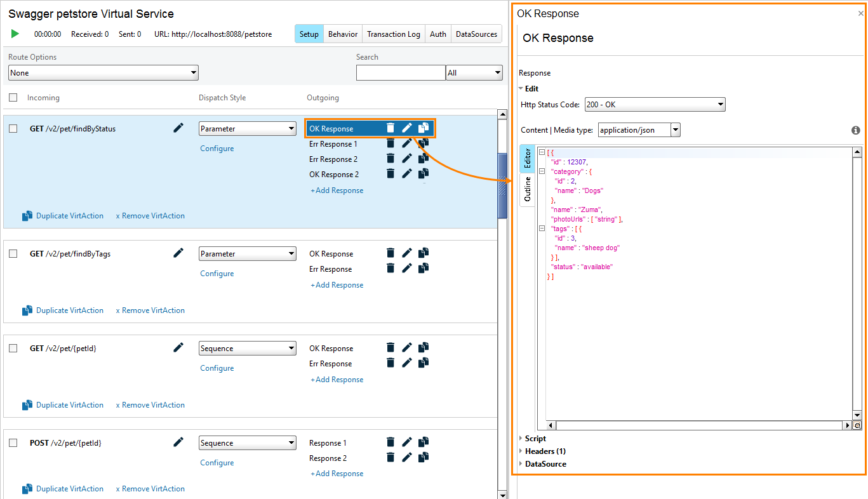The height and width of the screenshot is (499, 868).
Task: Delete Response 1 under POST /v2/pet/{petId}
Action: [x=390, y=442]
